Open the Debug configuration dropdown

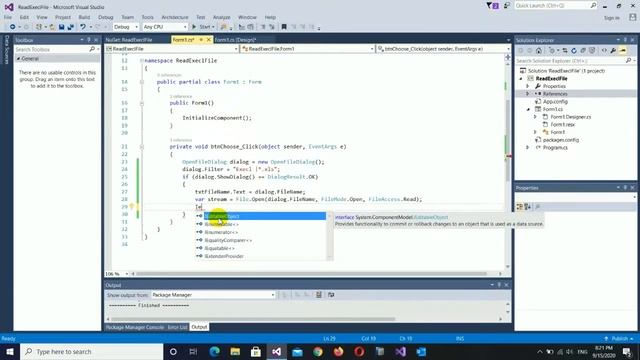[126, 27]
